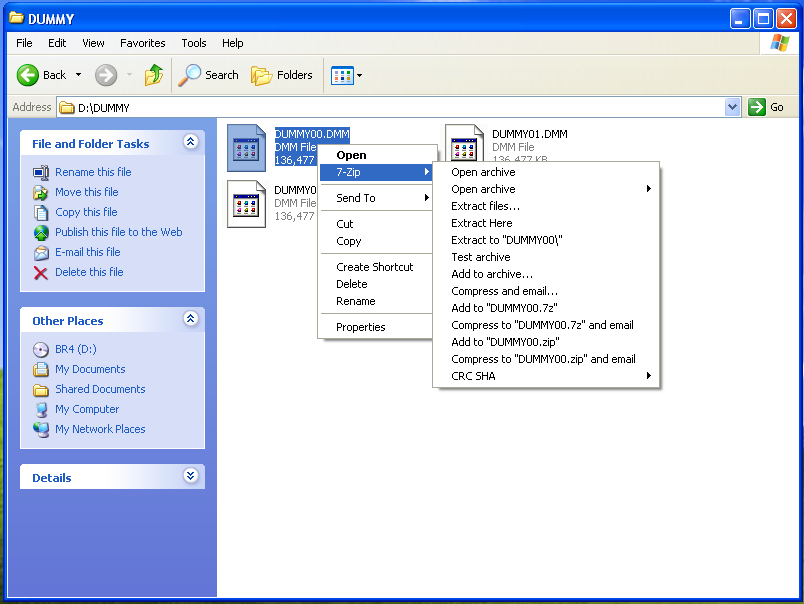Click the Up folder toolbar icon

pos(153,75)
